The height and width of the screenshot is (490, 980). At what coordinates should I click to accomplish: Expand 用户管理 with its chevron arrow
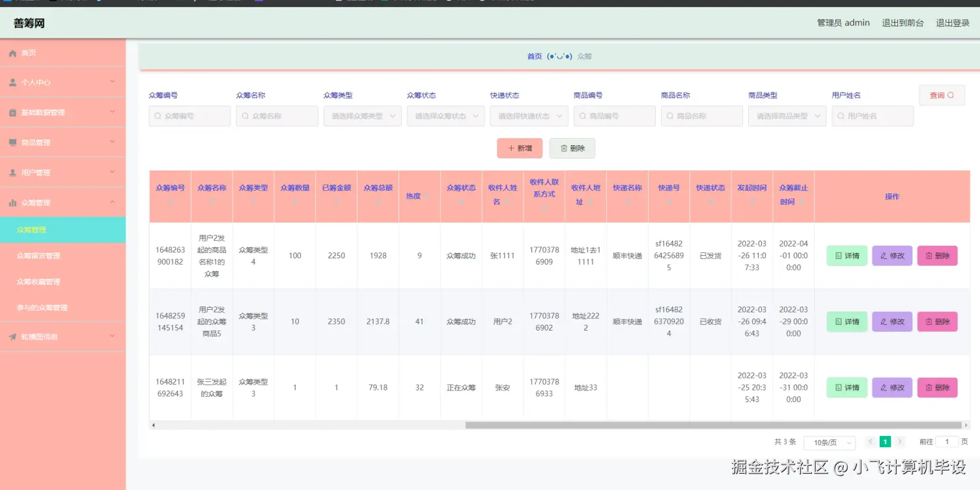(112, 172)
